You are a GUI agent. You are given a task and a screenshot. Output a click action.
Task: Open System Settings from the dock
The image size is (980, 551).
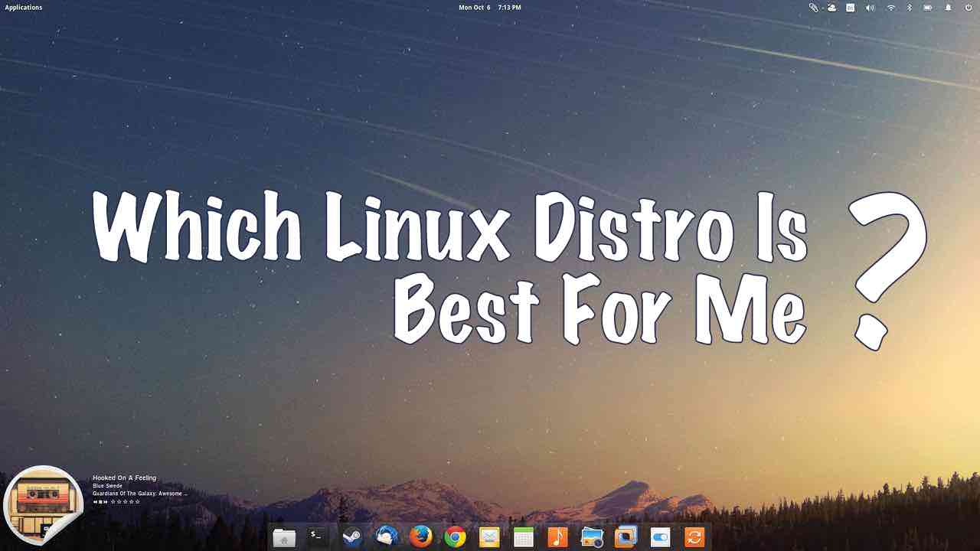point(660,537)
